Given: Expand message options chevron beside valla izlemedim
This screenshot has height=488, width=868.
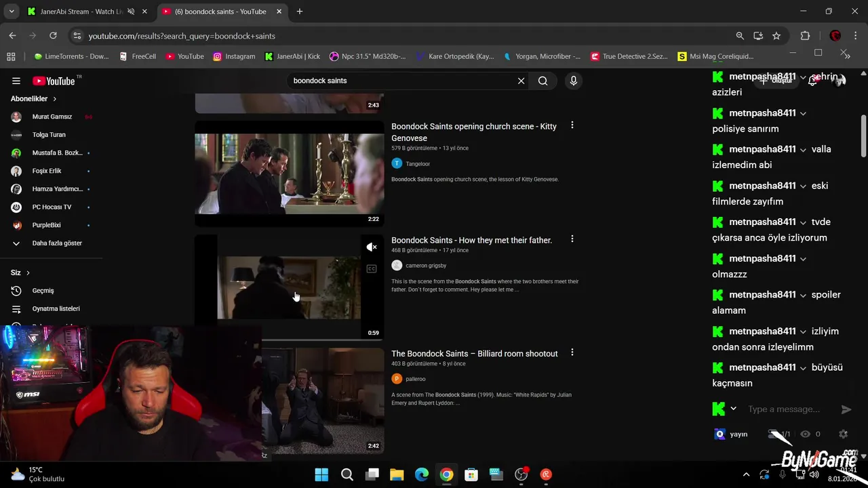Looking at the screenshot, I should tap(803, 149).
